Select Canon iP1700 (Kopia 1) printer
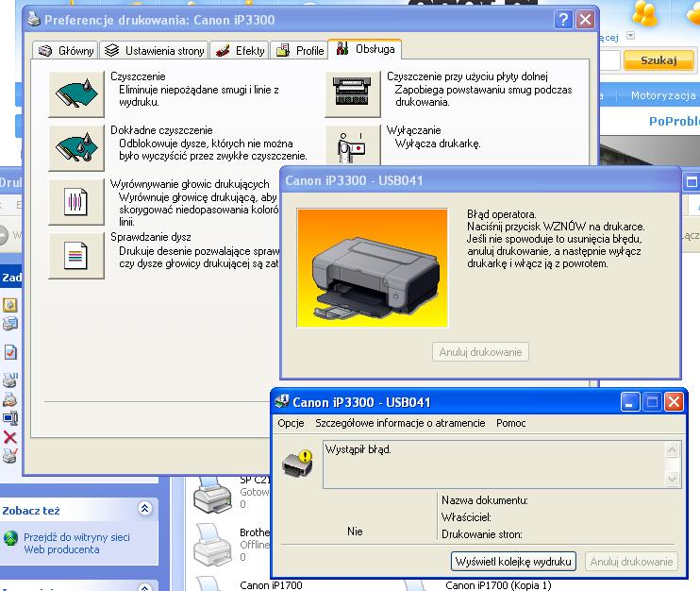 tap(498, 585)
